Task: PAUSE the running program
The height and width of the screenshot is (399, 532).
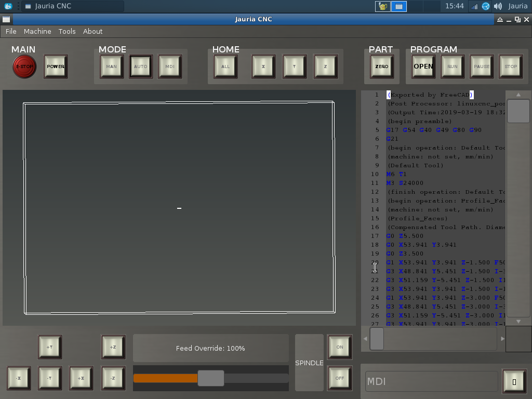Action: tap(482, 66)
